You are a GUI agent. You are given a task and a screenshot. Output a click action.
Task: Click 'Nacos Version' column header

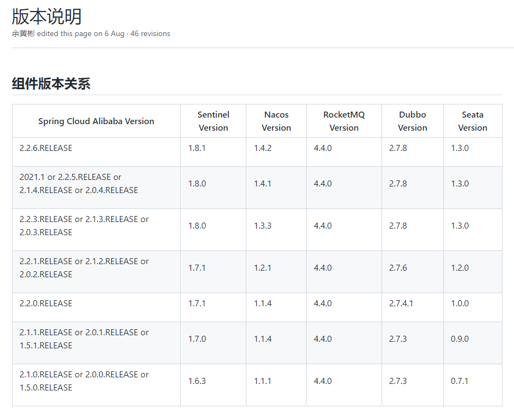pos(276,121)
